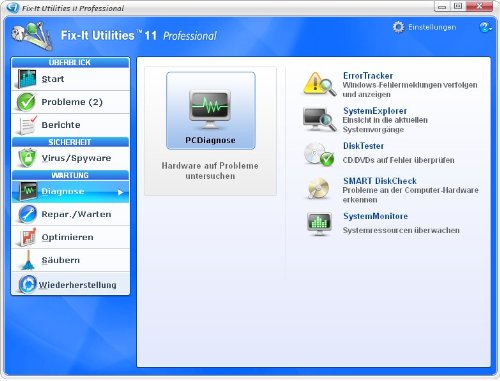Click the ErrorTracker warning magnifier icon

[319, 84]
